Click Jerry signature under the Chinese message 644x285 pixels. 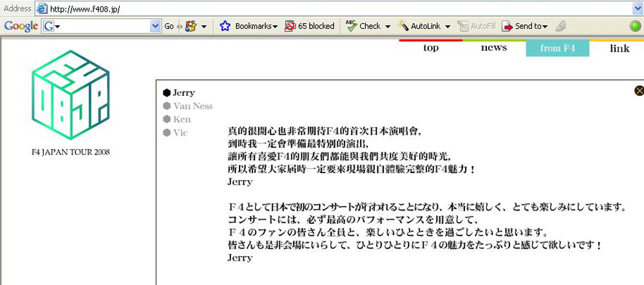(240, 181)
